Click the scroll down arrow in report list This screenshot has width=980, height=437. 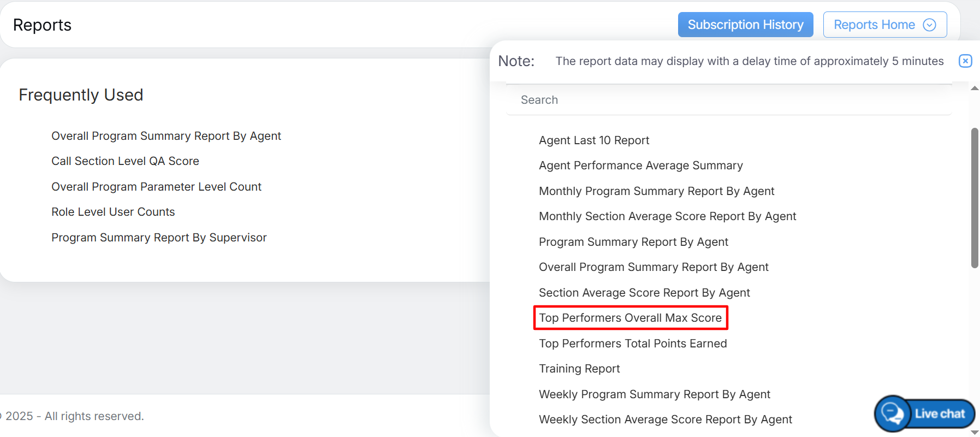pos(975,432)
